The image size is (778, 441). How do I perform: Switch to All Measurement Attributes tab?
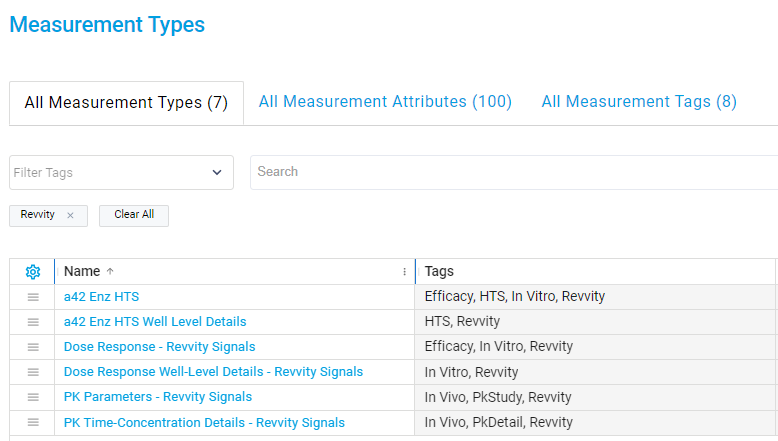tap(385, 102)
